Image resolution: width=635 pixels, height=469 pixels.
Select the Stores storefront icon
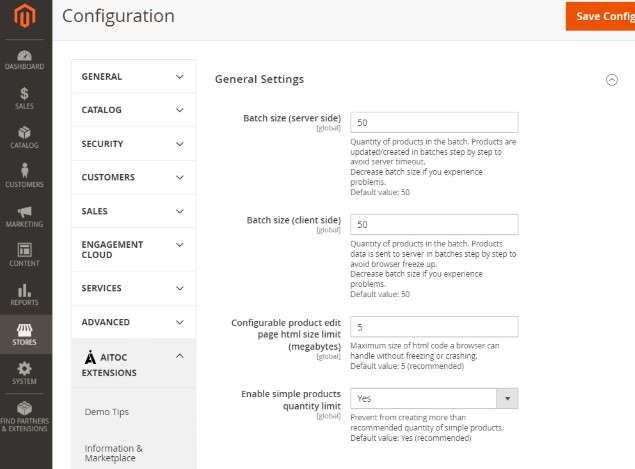tap(24, 330)
